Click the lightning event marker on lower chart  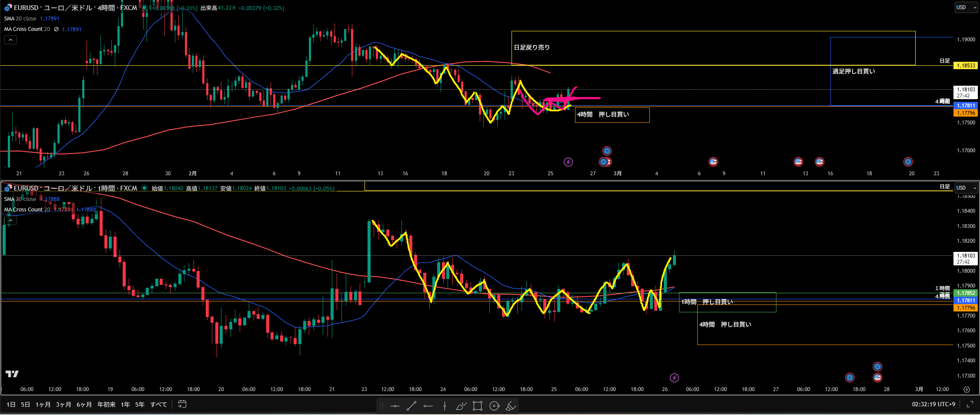[x=674, y=378]
